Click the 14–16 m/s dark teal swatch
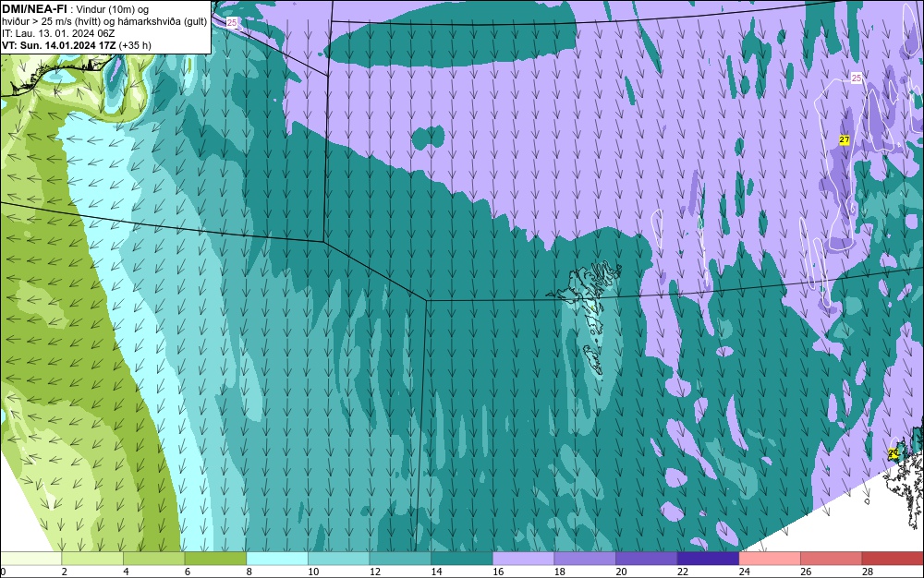Viewport: 924px width, 578px height. [461, 558]
